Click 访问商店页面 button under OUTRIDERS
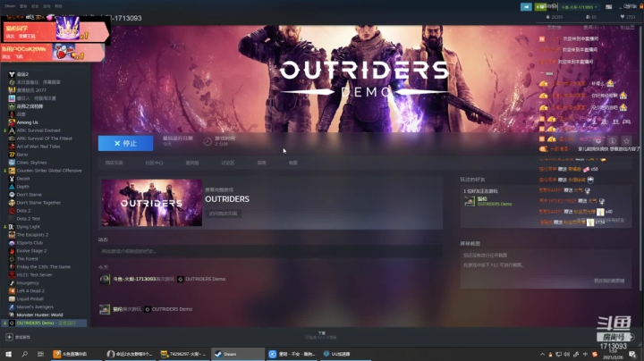Image resolution: width=644 pixels, height=361 pixels. pyautogui.click(x=223, y=214)
